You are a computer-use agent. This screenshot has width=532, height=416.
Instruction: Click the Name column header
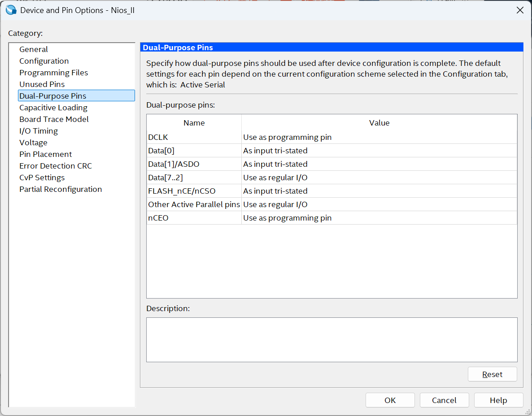[x=194, y=123]
